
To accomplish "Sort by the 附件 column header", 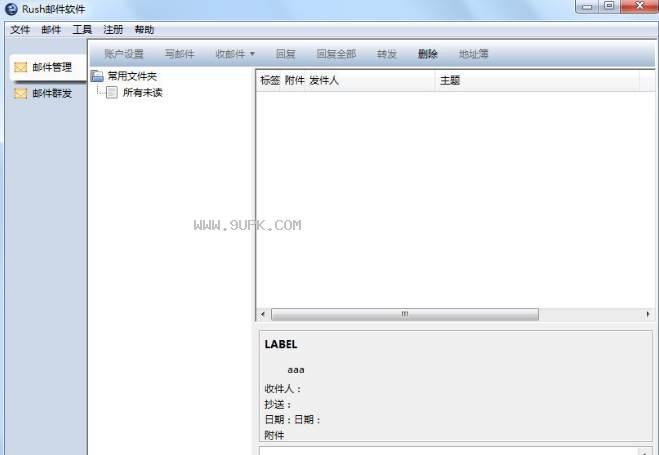I will 294,81.
